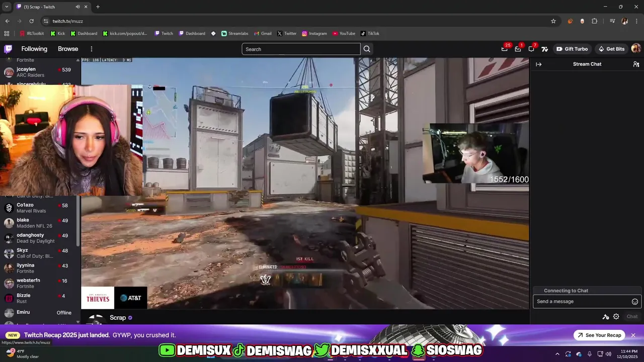Open the Twitch user avatar menu
This screenshot has width=644, height=362.
(636, 49)
